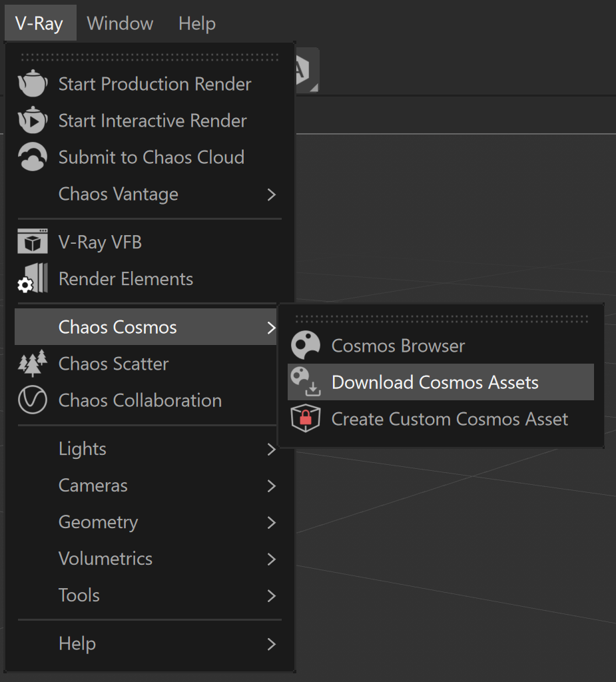Expand the Chaos Vantage submenu arrow
The height and width of the screenshot is (682, 616).
pyautogui.click(x=272, y=194)
